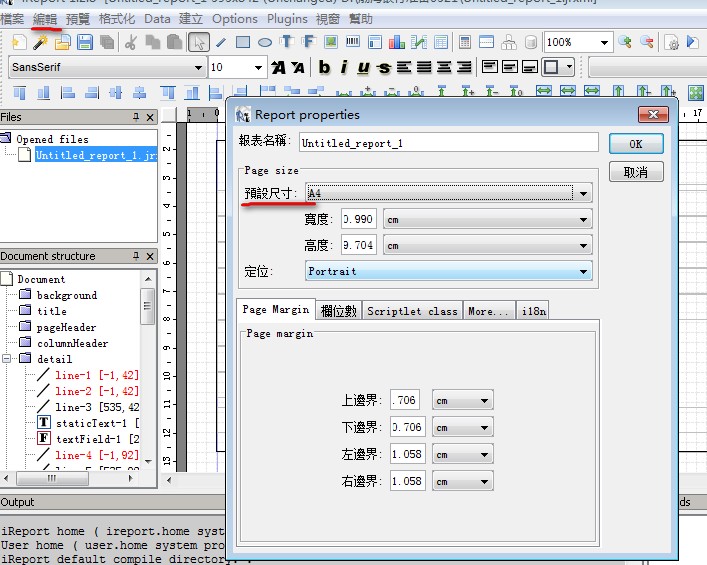Click the 報表名稱 report name field
Image resolution: width=707 pixels, height=565 pixels.
[x=448, y=143]
